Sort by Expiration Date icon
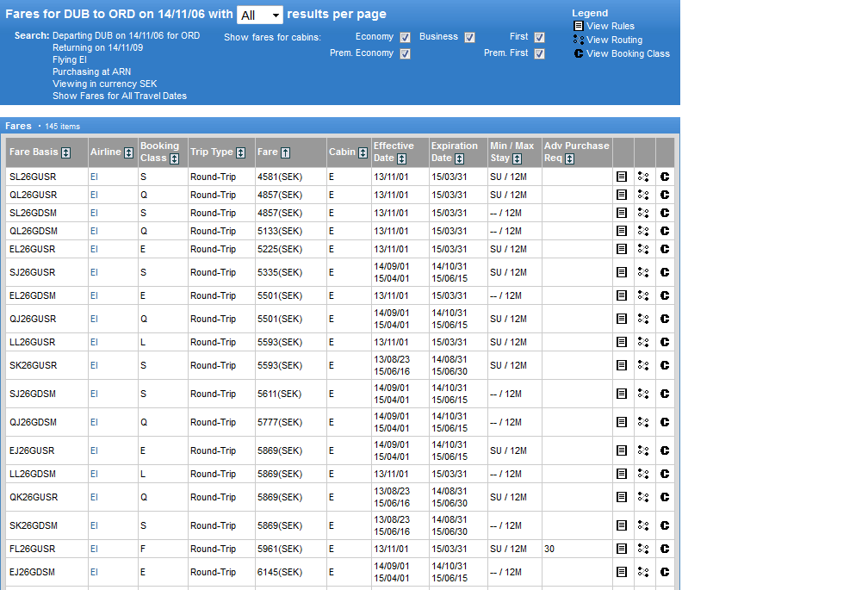This screenshot has width=868, height=590. (459, 158)
